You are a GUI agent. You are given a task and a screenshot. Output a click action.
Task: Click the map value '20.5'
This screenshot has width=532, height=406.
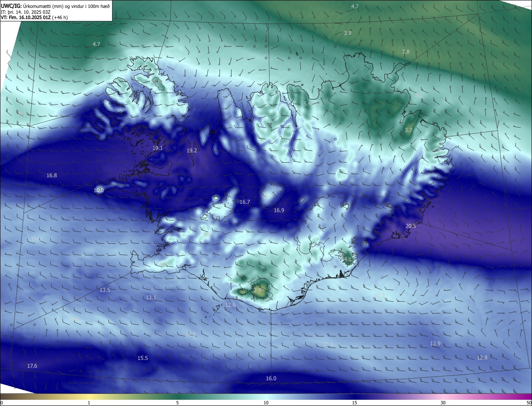tap(411, 226)
